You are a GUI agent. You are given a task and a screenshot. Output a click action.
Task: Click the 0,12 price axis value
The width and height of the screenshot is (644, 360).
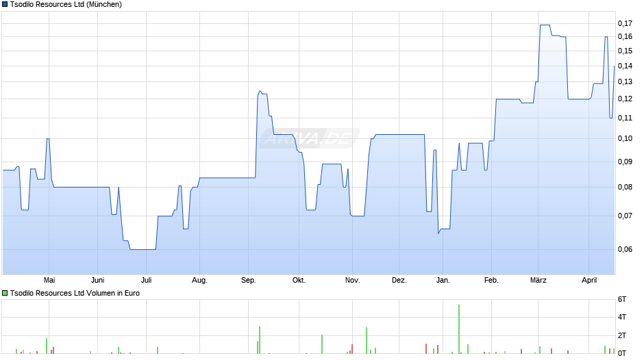(x=625, y=99)
